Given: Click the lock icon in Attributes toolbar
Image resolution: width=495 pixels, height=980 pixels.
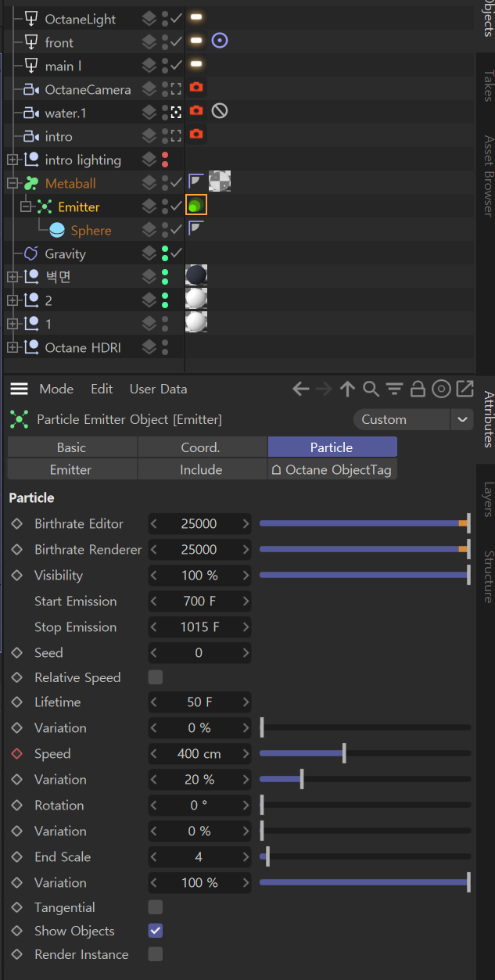Looking at the screenshot, I should click(418, 389).
